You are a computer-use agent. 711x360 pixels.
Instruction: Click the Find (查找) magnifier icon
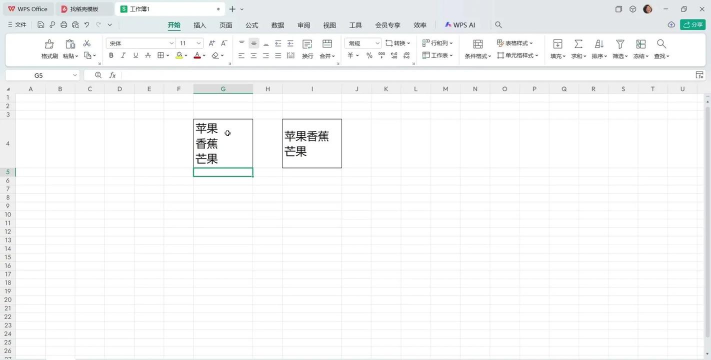(x=662, y=44)
